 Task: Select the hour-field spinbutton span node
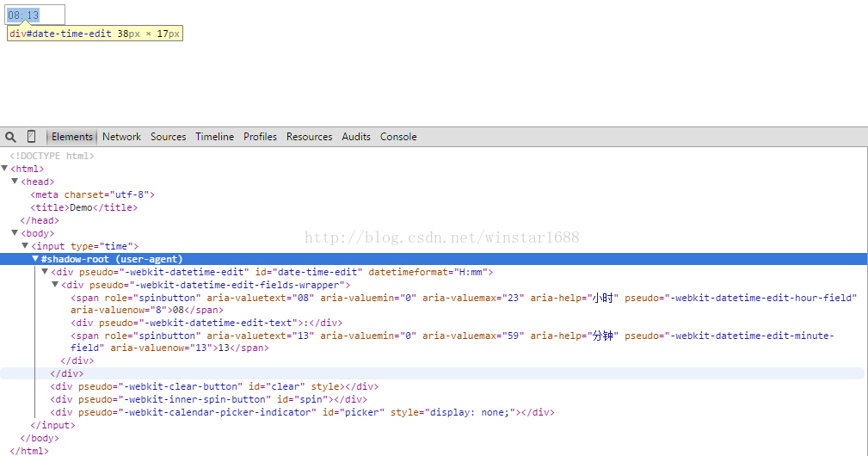(464, 304)
